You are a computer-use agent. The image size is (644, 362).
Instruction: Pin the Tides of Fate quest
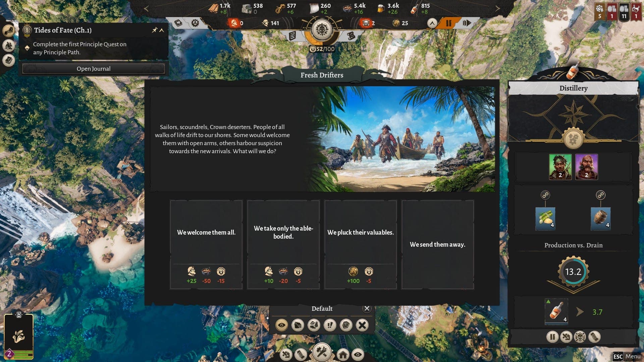click(x=155, y=30)
